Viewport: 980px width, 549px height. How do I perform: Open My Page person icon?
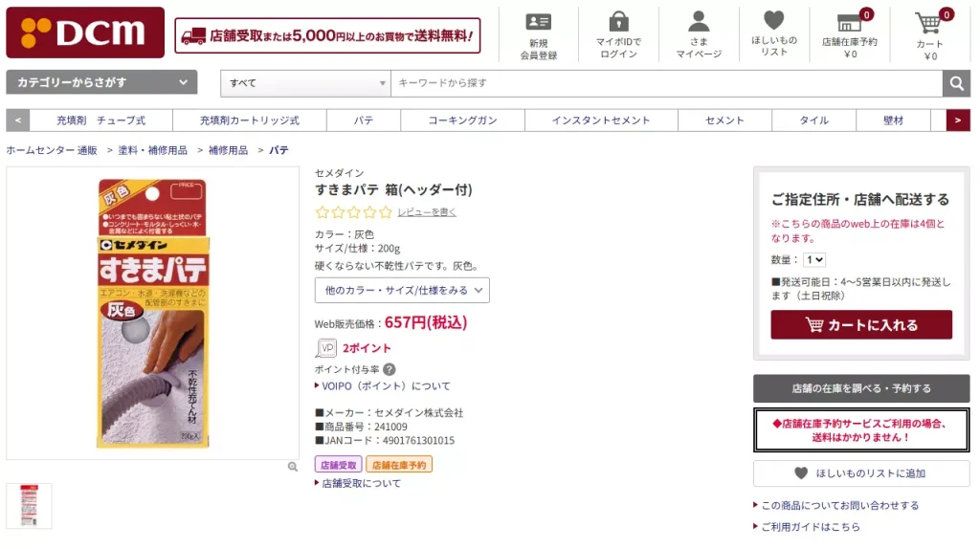(699, 21)
